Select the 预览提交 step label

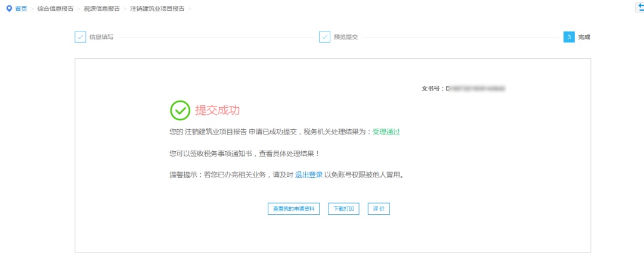(346, 37)
